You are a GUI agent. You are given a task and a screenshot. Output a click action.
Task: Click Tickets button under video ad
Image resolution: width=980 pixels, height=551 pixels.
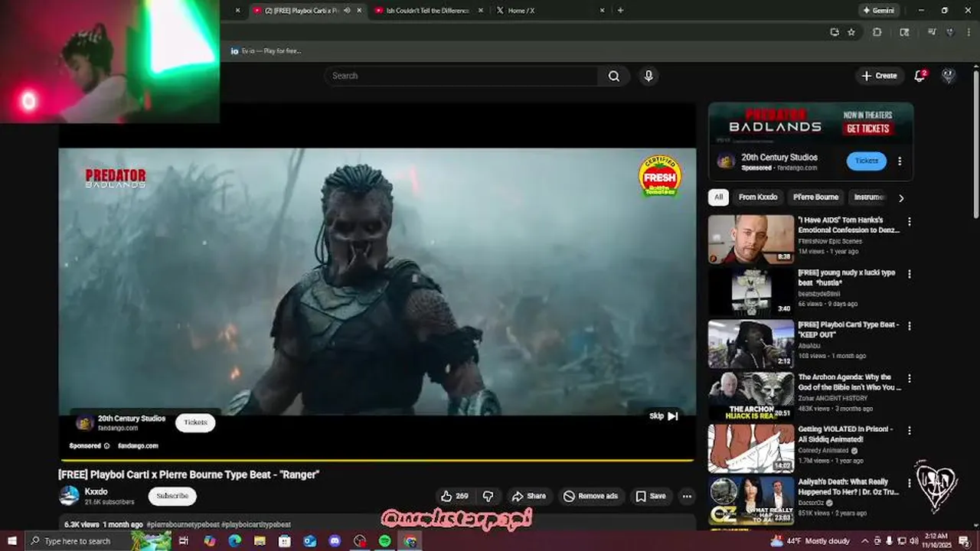point(195,422)
